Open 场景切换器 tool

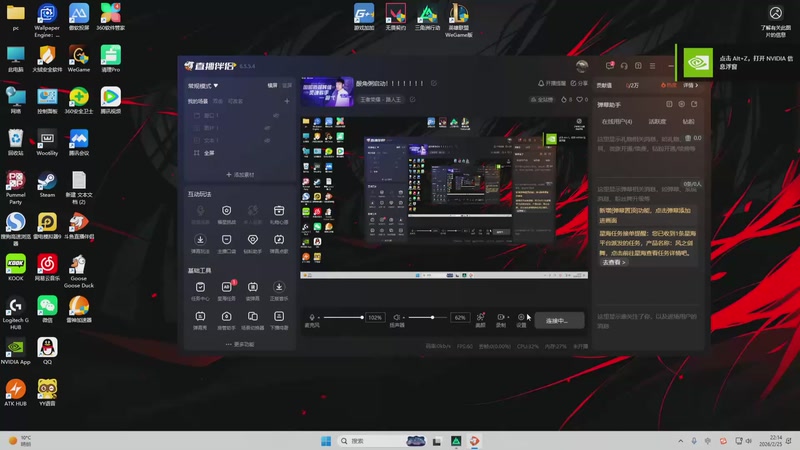point(253,320)
